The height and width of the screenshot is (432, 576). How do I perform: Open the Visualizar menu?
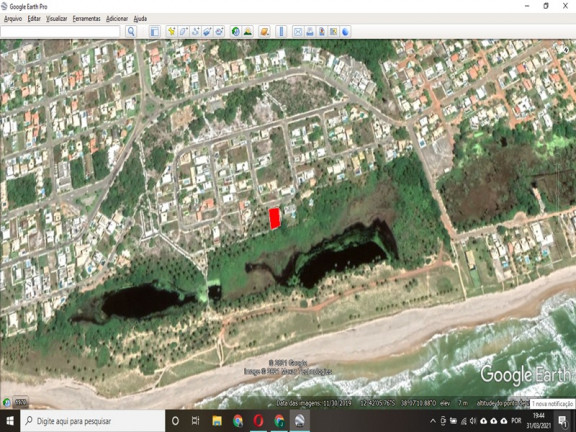point(57,18)
